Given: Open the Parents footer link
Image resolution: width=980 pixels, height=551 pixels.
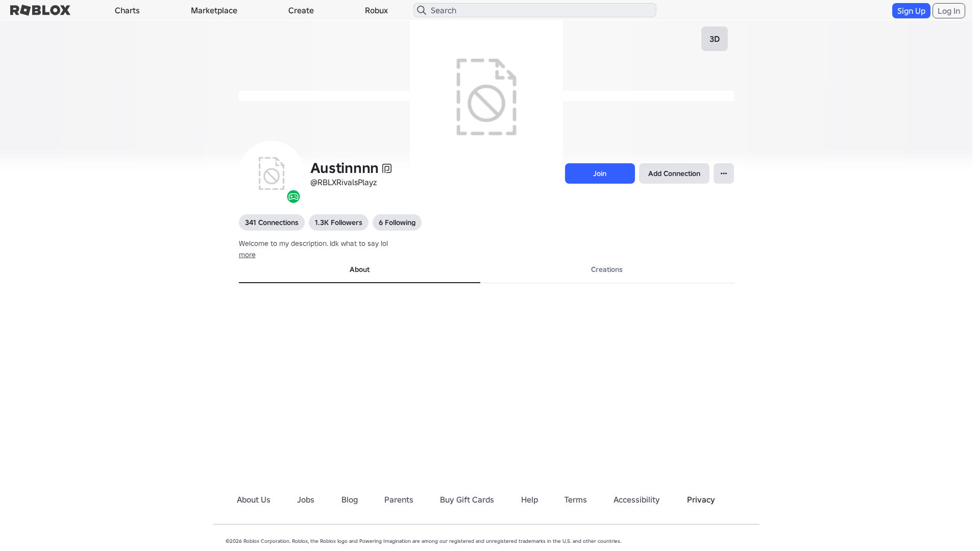Looking at the screenshot, I should click(x=399, y=500).
